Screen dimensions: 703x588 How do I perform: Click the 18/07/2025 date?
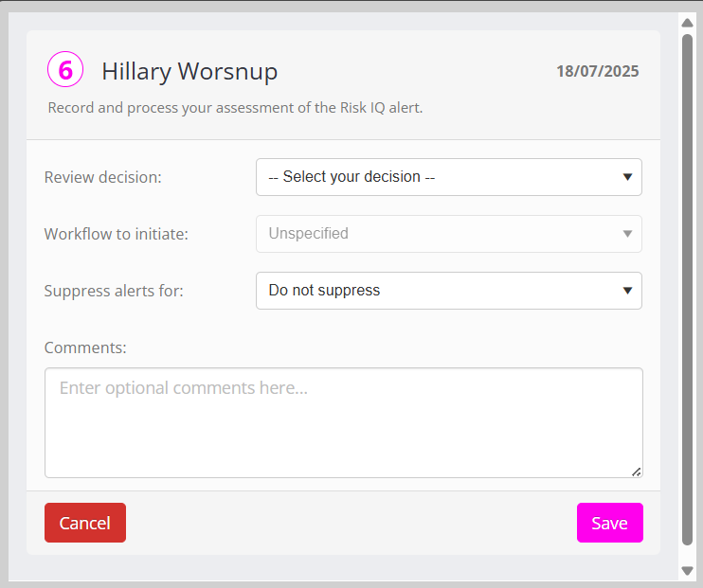pyautogui.click(x=597, y=71)
